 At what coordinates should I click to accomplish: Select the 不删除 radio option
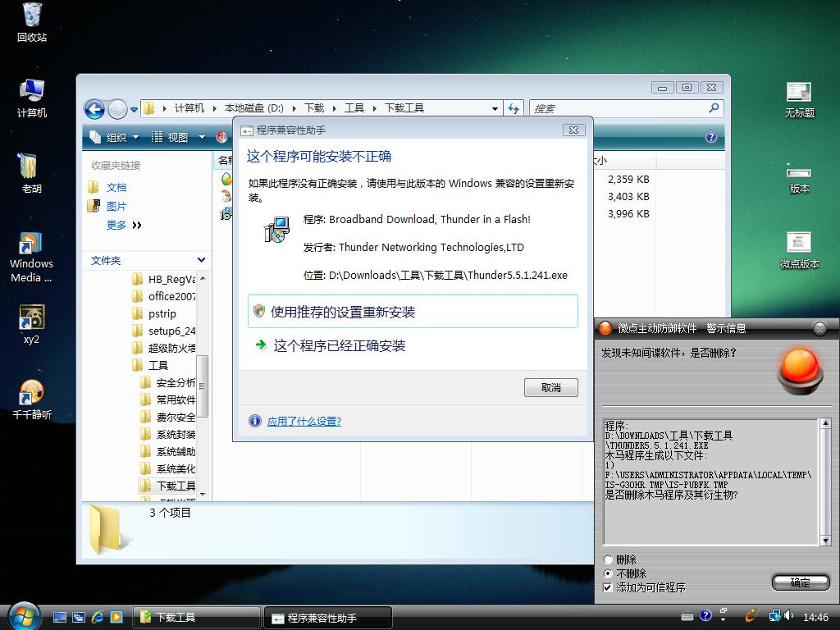click(608, 574)
